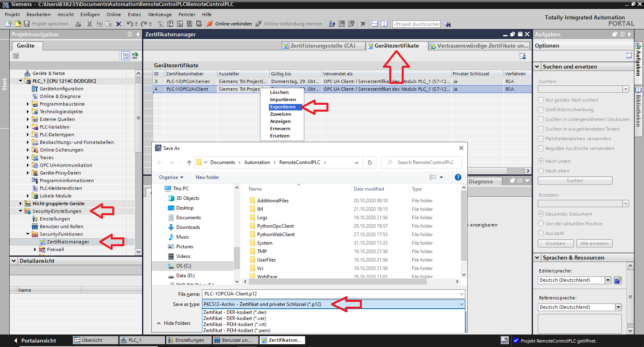Switch to the Zertifizierungsstelle (CA) tab
Viewport: 644px width, 347px height.
click(323, 46)
